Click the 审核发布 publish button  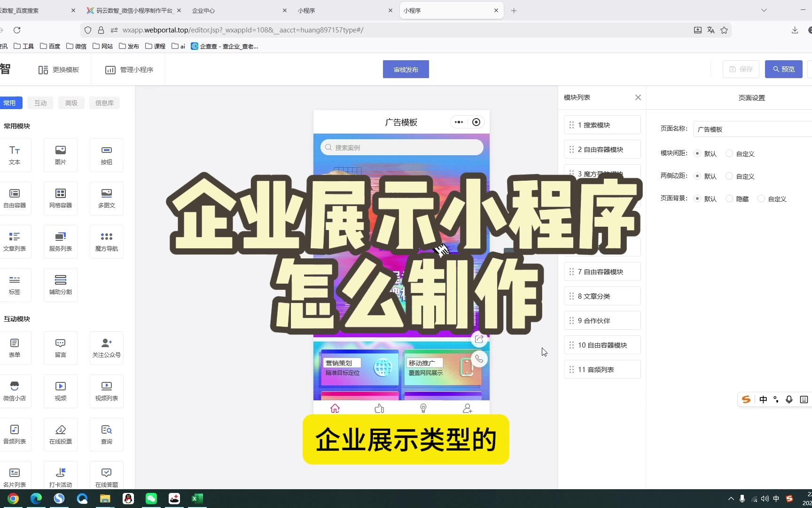pyautogui.click(x=406, y=69)
